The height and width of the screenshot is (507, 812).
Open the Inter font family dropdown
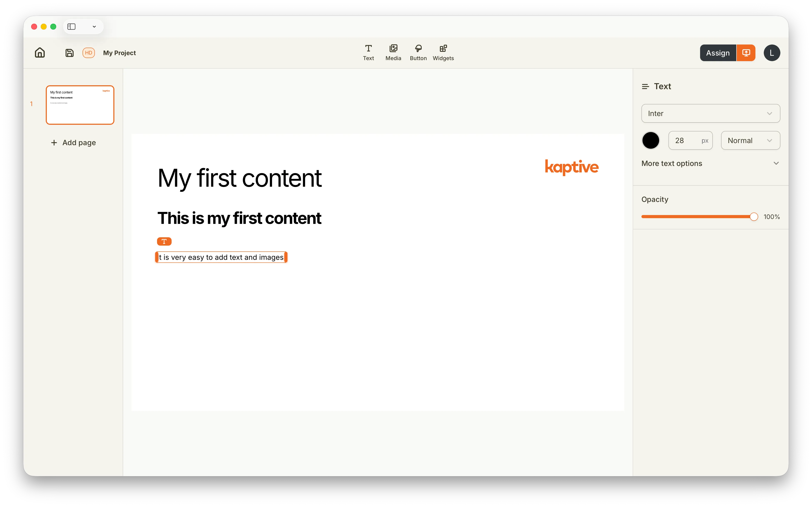(x=710, y=113)
